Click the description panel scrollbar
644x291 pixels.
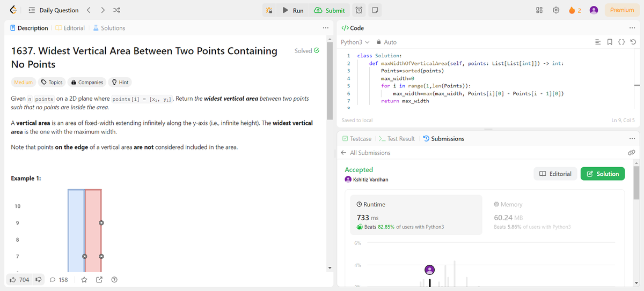click(330, 80)
